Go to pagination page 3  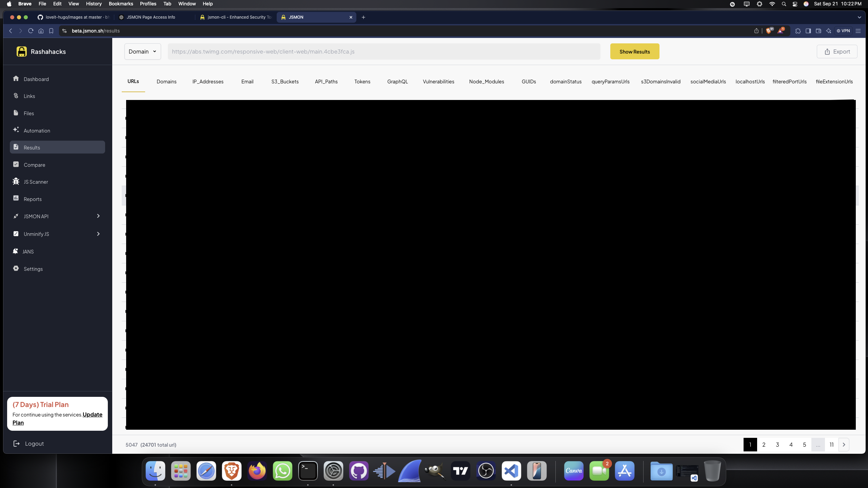click(777, 445)
